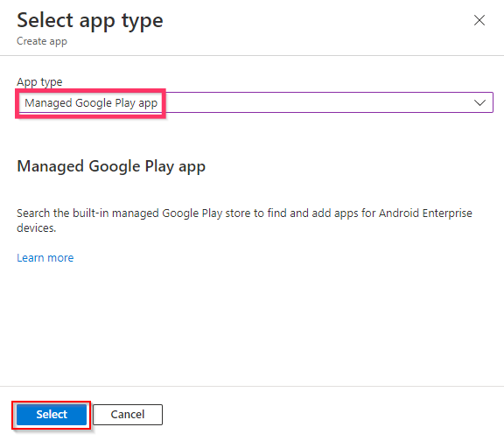Click the Create app subtitle text
Screen dimensions: 504x441
[42, 41]
